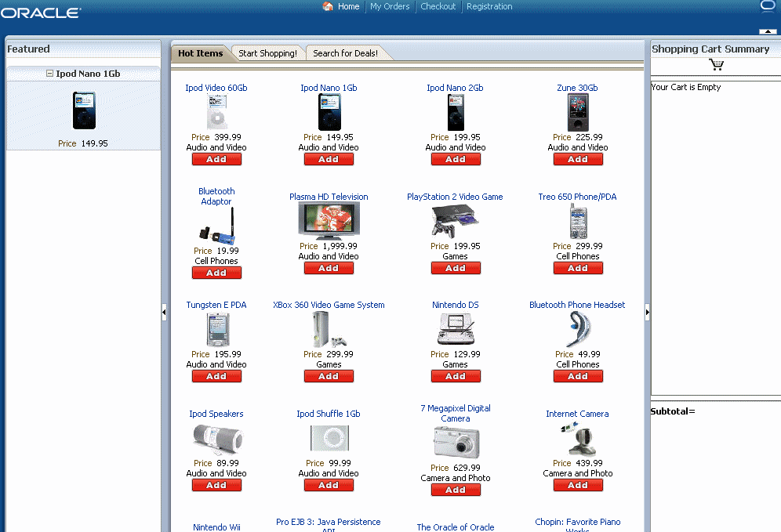Add PlayStation 2 Video Game to cart
Screen dimensions: 781x532
click(456, 268)
